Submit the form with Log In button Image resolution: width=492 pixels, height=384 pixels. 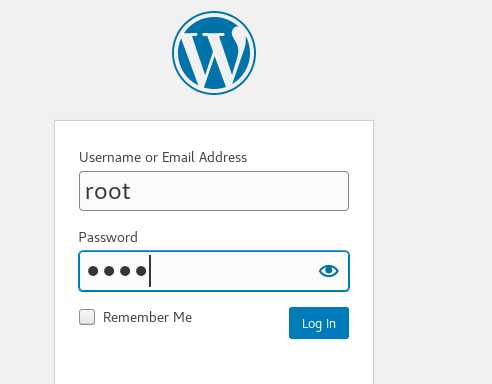(x=319, y=323)
